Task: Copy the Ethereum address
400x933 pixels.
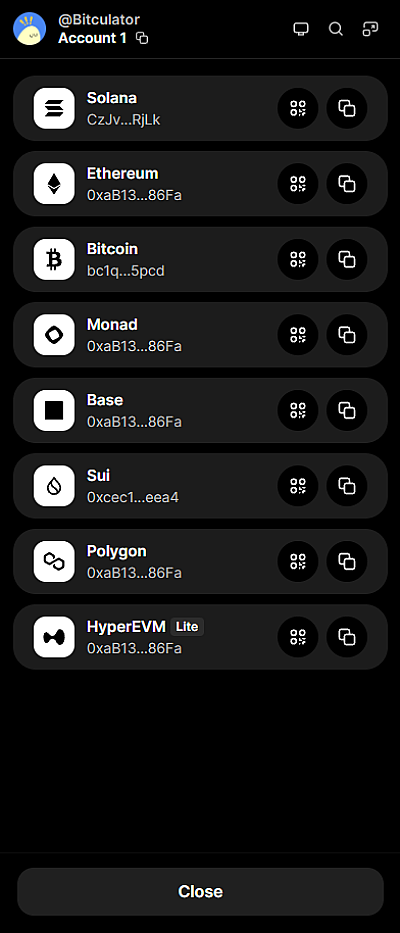Action: (x=346, y=184)
